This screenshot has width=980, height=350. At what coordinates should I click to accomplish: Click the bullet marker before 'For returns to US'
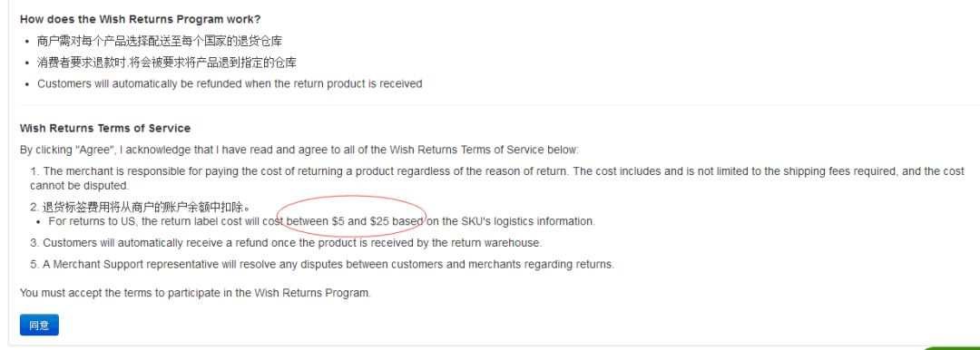click(39, 222)
